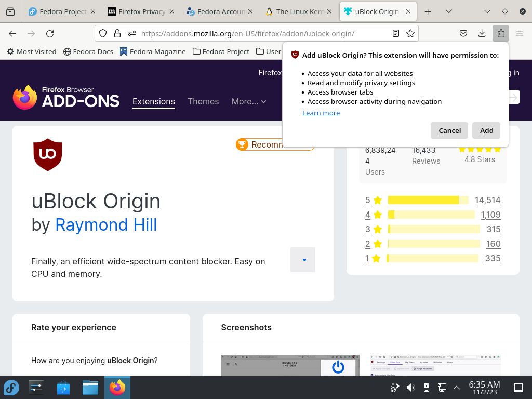Open the first Business Insider screenshot thumbnail
Viewport: 532px width, 399px height.
290,365
